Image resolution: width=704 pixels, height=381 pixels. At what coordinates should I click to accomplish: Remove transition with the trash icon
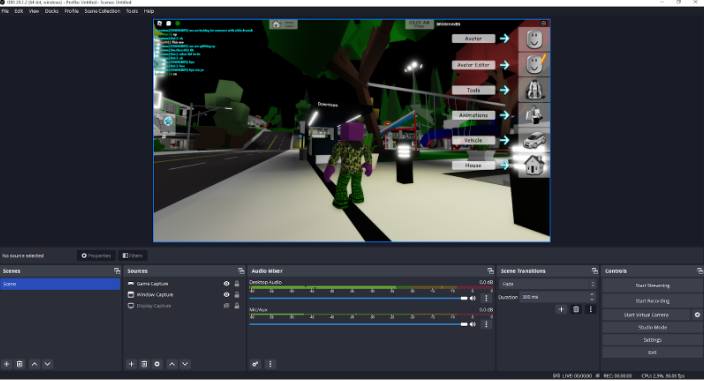[576, 309]
